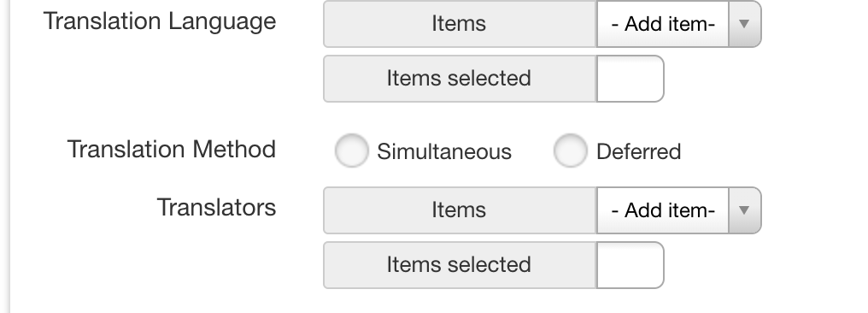The height and width of the screenshot is (313, 868).
Task: Click the Deferred option label text
Action: point(638,151)
